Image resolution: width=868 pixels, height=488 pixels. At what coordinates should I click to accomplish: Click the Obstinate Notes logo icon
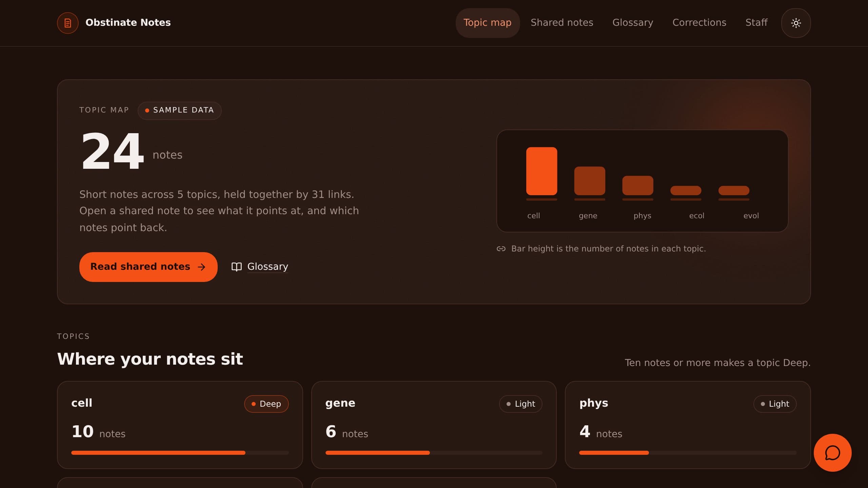(68, 23)
